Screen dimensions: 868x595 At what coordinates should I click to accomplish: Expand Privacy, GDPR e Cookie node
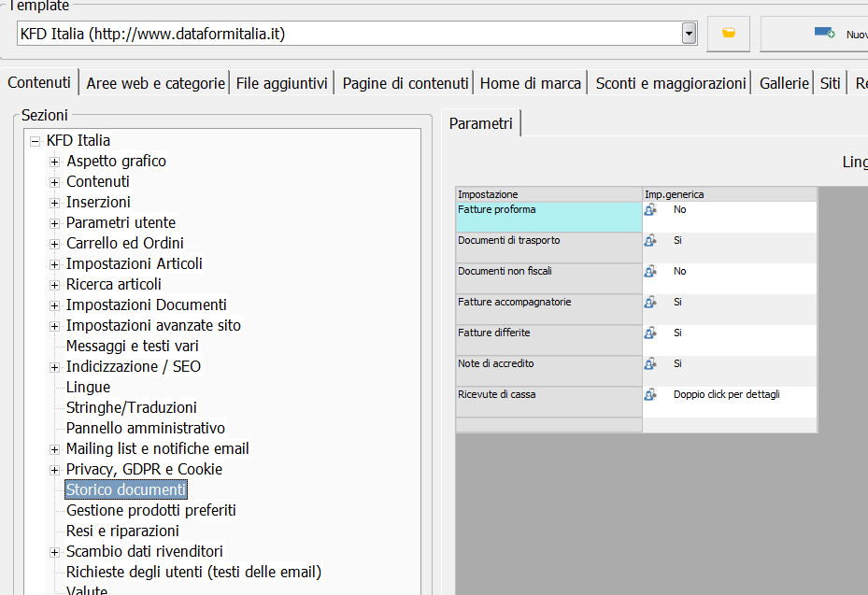point(54,470)
